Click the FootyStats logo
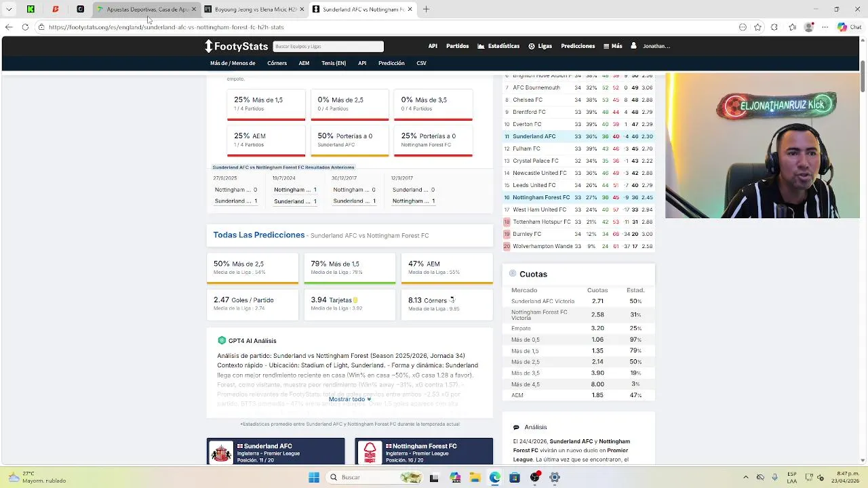Screen dimensions: 868x488 click(x=237, y=46)
